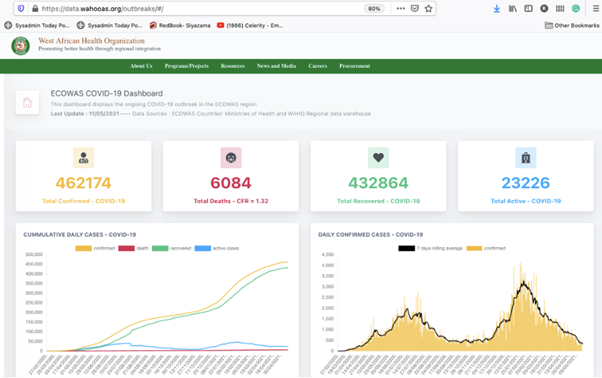Click the dashboard home icon

[27, 102]
